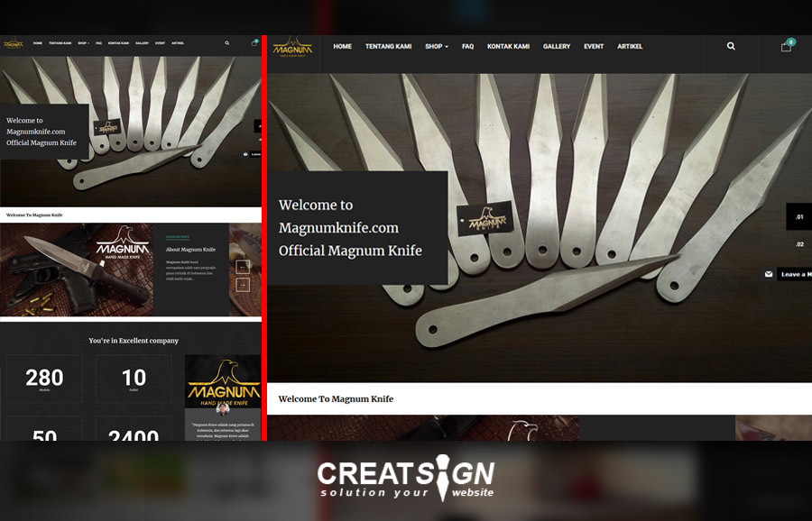Click the search magnifier in the large preview
The width and height of the screenshot is (812, 521).
point(731,46)
